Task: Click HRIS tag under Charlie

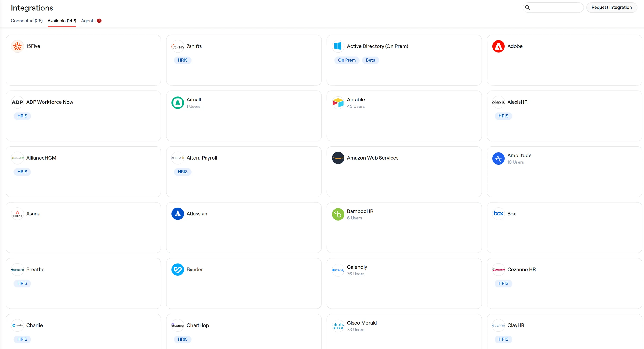Action: click(x=22, y=339)
